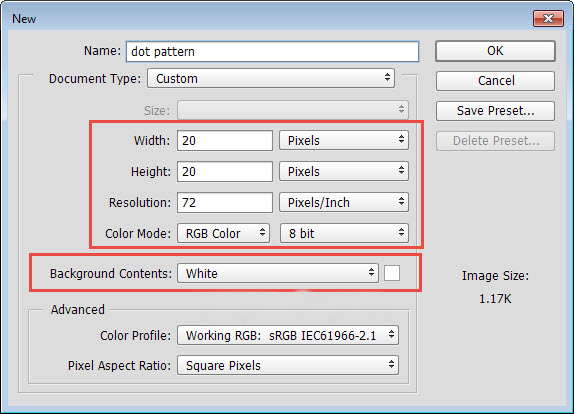Open the 8 bit depth dropdown
The height and width of the screenshot is (414, 574).
click(x=344, y=233)
